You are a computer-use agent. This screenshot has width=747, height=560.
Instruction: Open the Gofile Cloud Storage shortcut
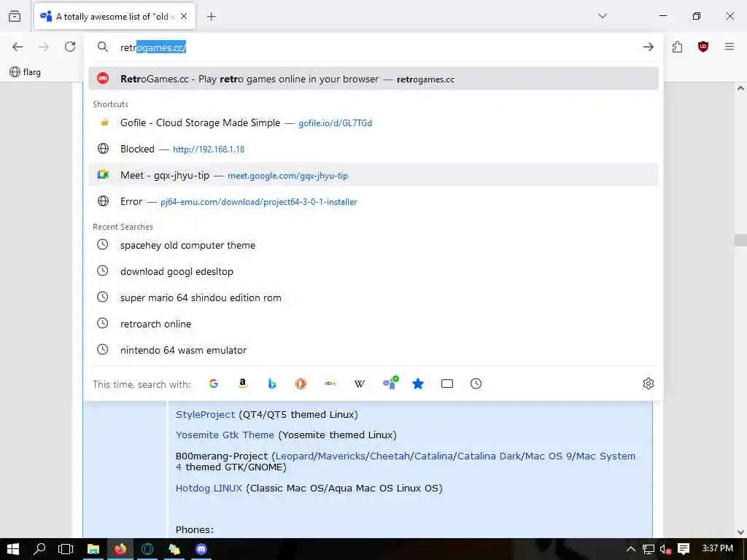pos(373,122)
